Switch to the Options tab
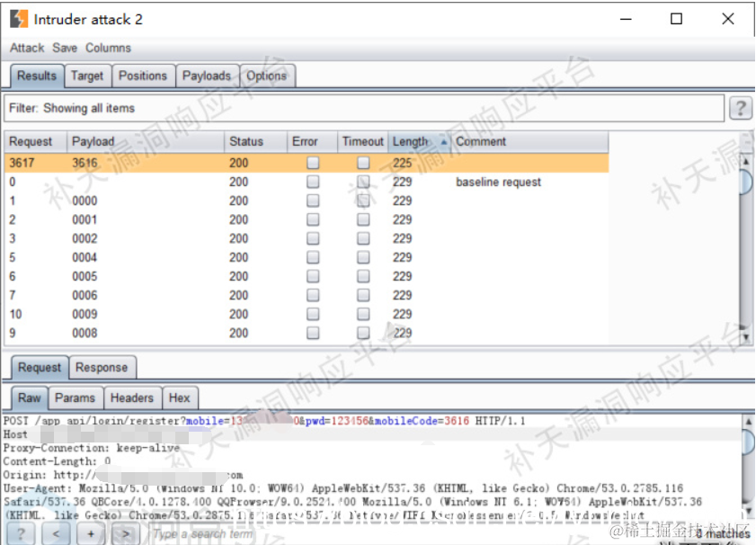Image resolution: width=756 pixels, height=545 pixels. 267,76
